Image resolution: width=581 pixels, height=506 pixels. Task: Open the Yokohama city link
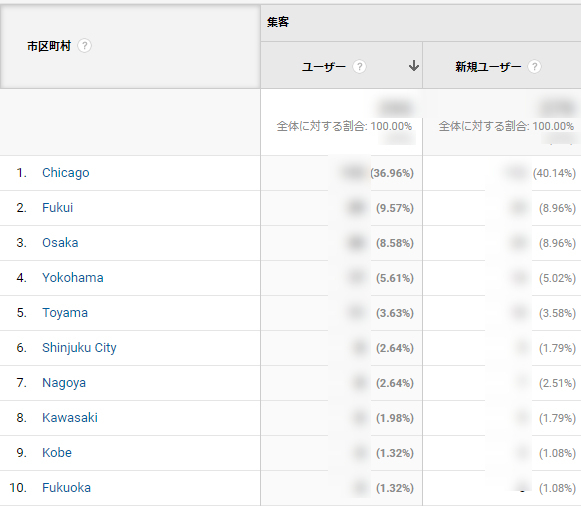[x=73, y=278]
